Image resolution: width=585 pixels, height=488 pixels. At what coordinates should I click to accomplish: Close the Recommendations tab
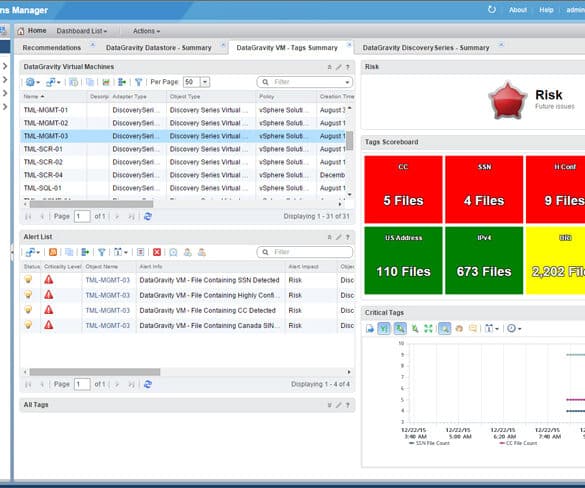click(x=93, y=45)
